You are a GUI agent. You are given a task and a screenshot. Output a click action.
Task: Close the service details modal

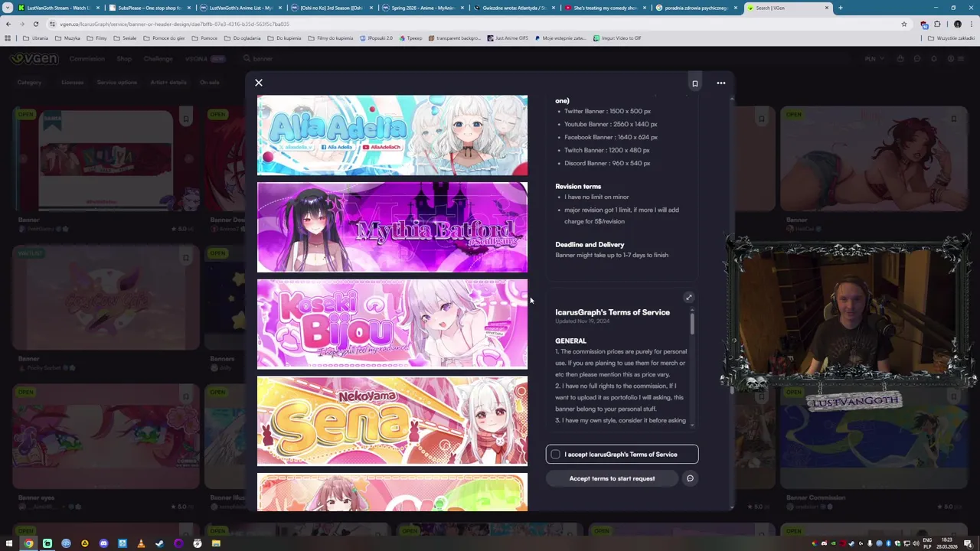point(259,83)
